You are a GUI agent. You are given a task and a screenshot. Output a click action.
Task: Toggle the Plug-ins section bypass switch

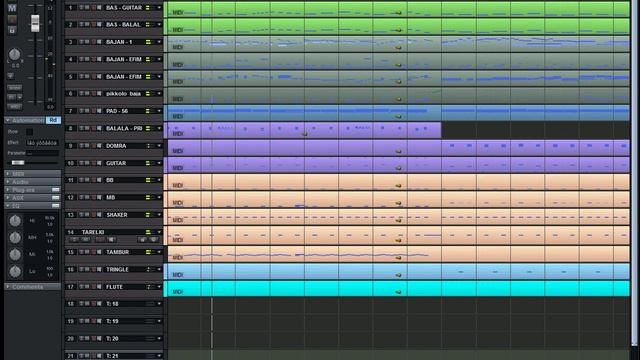click(x=56, y=190)
